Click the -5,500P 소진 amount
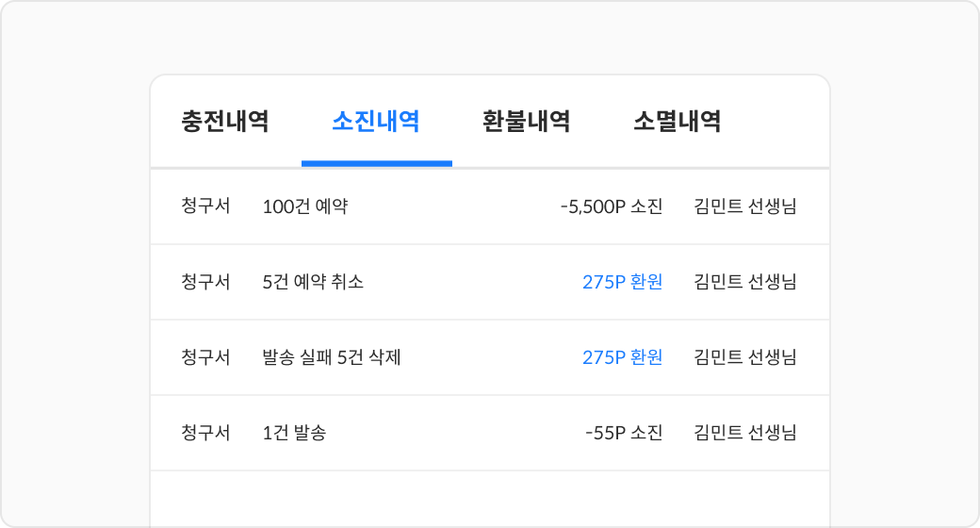This screenshot has height=528, width=980. (612, 206)
